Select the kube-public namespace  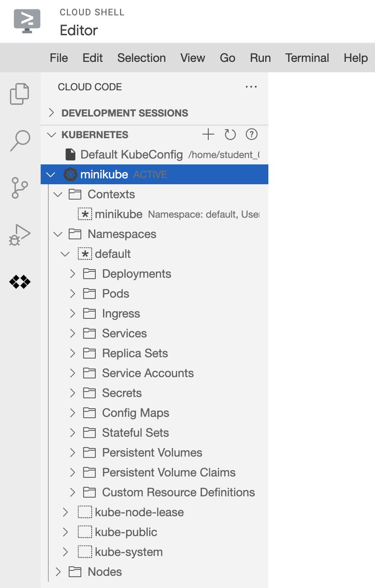coord(126,532)
